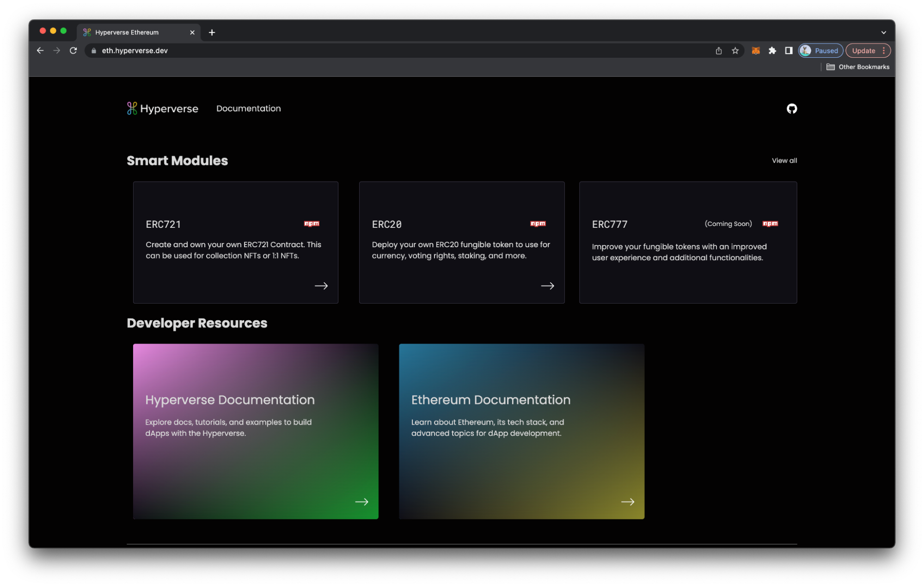Go forward with browser forward arrow

(56, 50)
